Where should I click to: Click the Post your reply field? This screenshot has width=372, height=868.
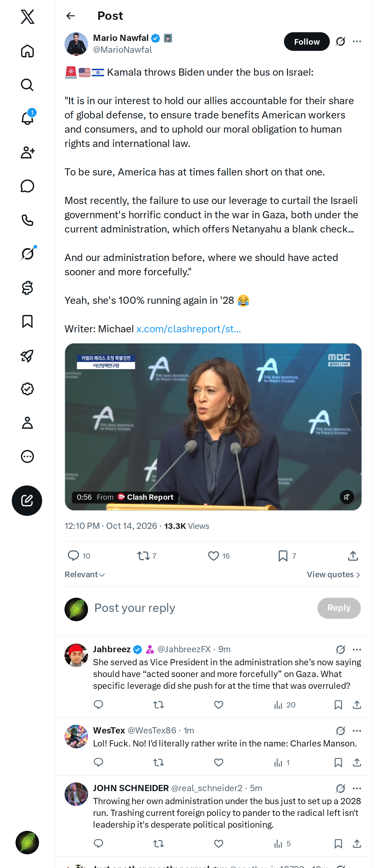pyautogui.click(x=202, y=608)
